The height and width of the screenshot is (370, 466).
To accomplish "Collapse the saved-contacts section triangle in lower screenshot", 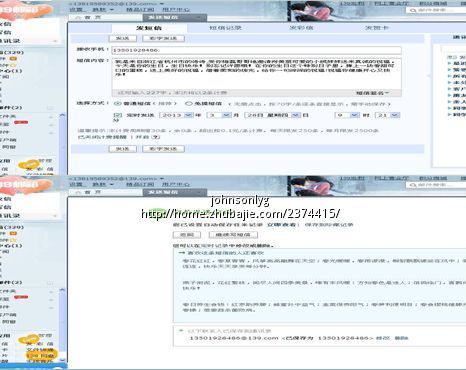I will [181, 331].
